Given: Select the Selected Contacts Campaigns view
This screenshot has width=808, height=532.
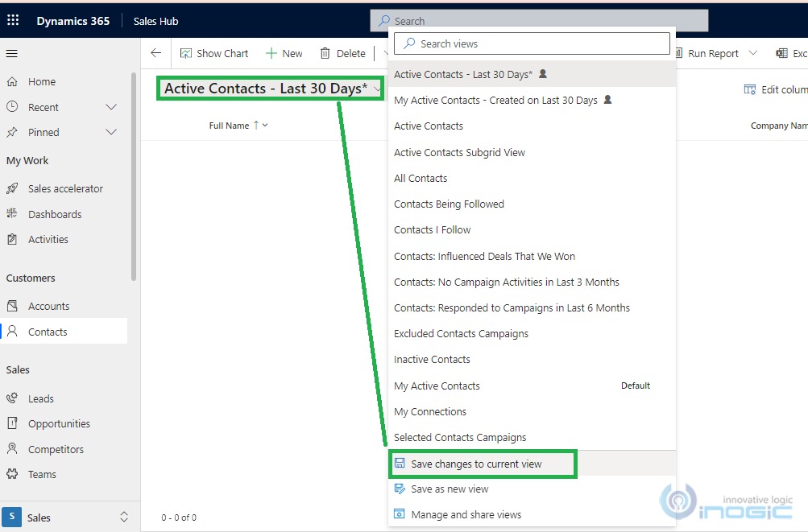Looking at the screenshot, I should click(532, 437).
